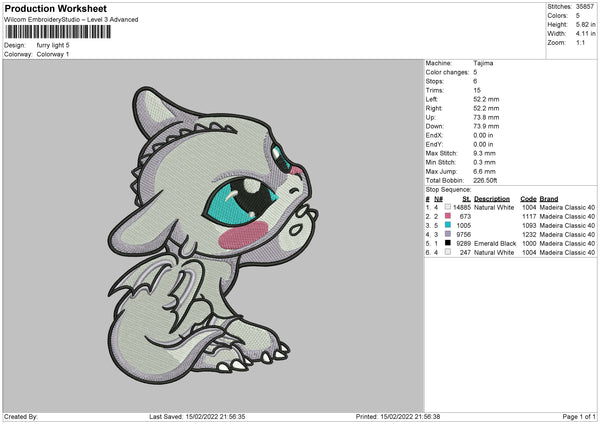
Task: Click the Code column header
Action: 528,199
